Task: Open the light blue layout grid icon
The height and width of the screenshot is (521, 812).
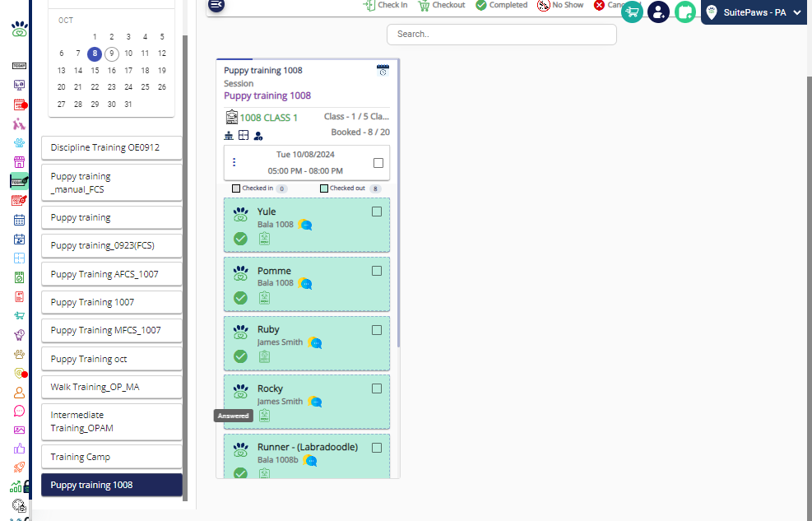Action: 19,258
